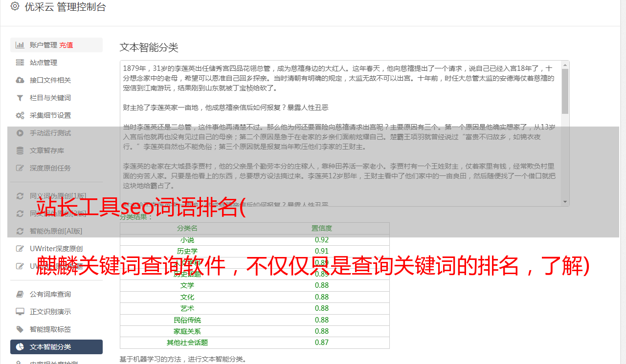The height and width of the screenshot is (364, 626).
Task: Click the 家庭关系 category cell
Action: pyautogui.click(x=187, y=331)
